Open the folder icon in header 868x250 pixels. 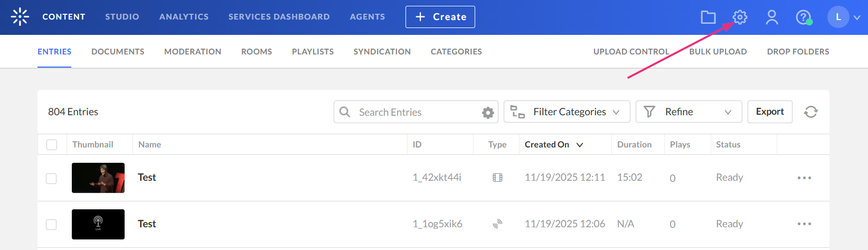[708, 17]
